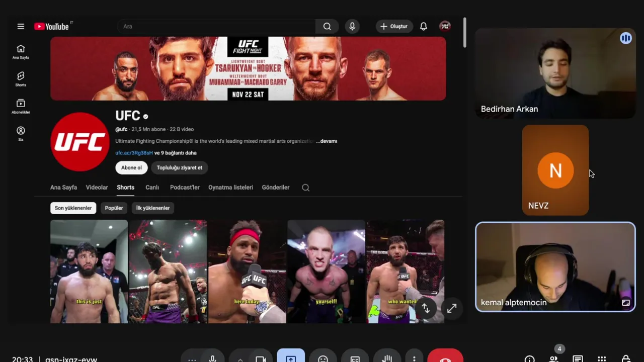Viewport: 644px width, 362px height.
Task: Switch to the Videolar tab
Action: (x=97, y=188)
